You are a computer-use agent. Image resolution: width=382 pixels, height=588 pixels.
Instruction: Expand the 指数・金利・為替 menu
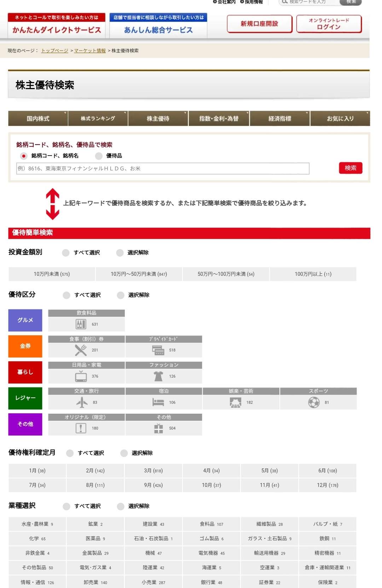pos(219,119)
